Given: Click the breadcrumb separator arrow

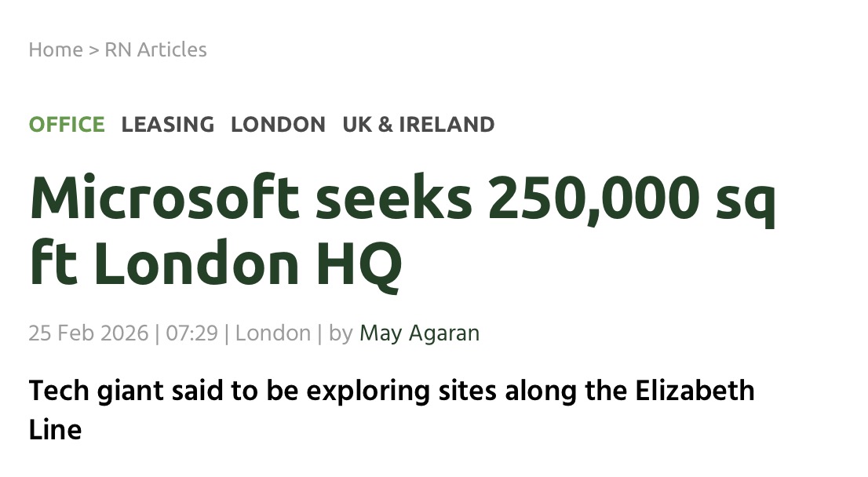Looking at the screenshot, I should pos(93,49).
